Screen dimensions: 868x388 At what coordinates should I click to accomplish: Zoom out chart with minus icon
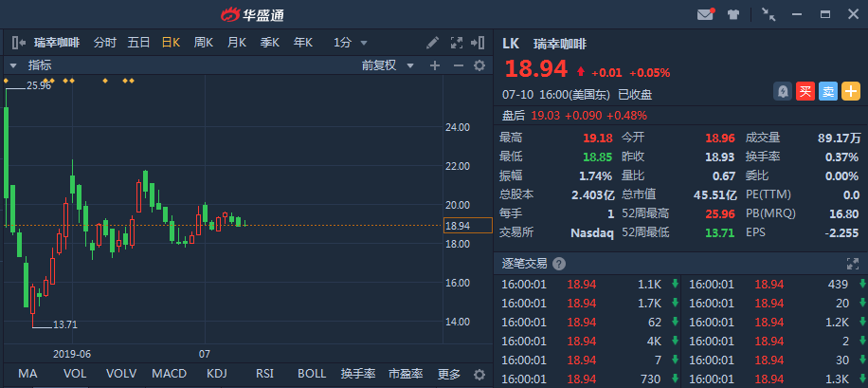[x=458, y=66]
